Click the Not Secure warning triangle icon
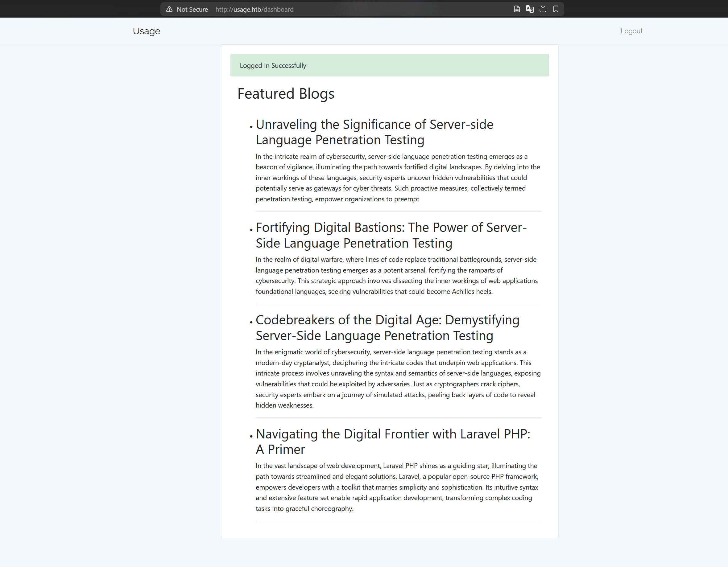The width and height of the screenshot is (728, 567). coord(169,9)
